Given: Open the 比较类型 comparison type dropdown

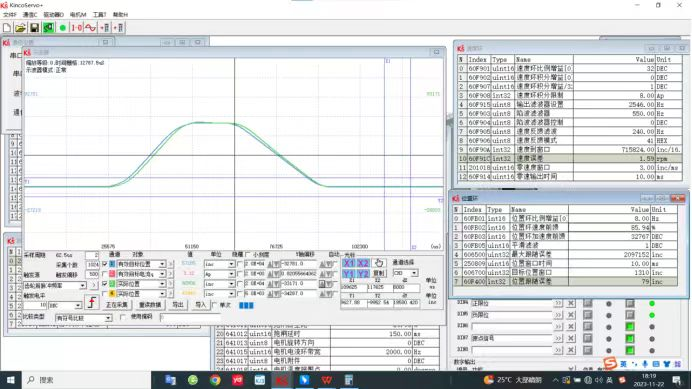Looking at the screenshot, I should point(108,318).
